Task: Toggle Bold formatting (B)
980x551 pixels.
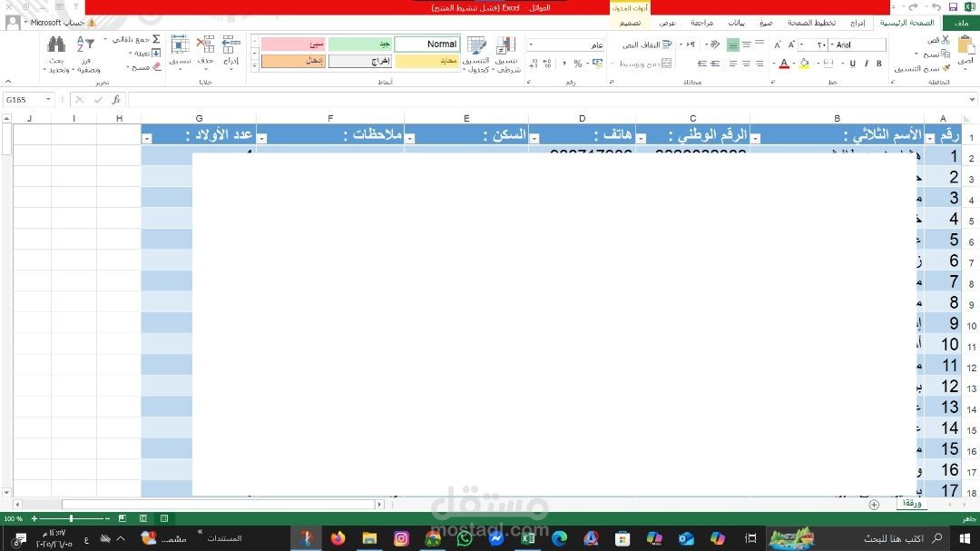Action: click(x=878, y=64)
